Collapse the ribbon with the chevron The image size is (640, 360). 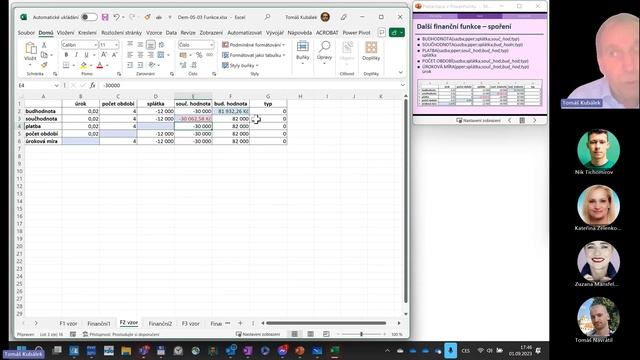click(x=400, y=72)
